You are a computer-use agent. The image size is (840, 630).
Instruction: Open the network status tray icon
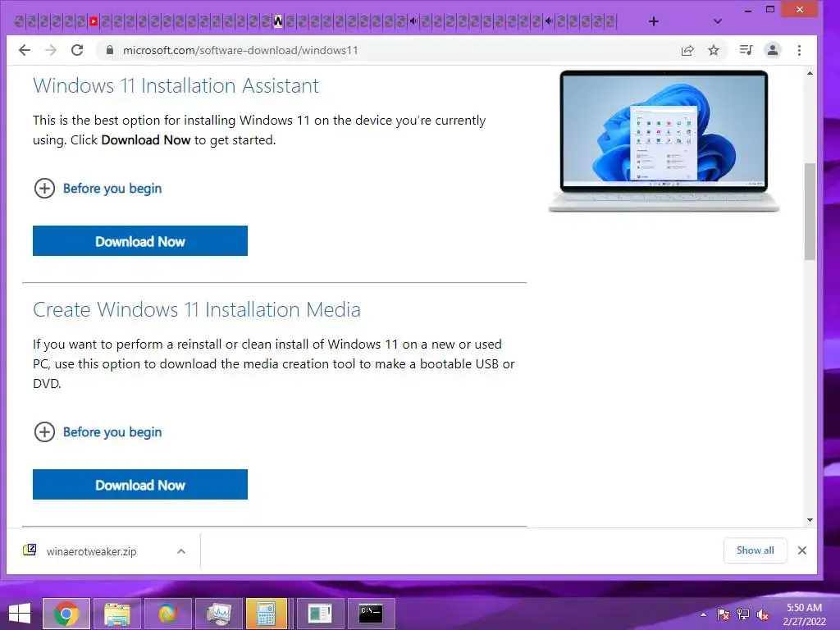[743, 614]
